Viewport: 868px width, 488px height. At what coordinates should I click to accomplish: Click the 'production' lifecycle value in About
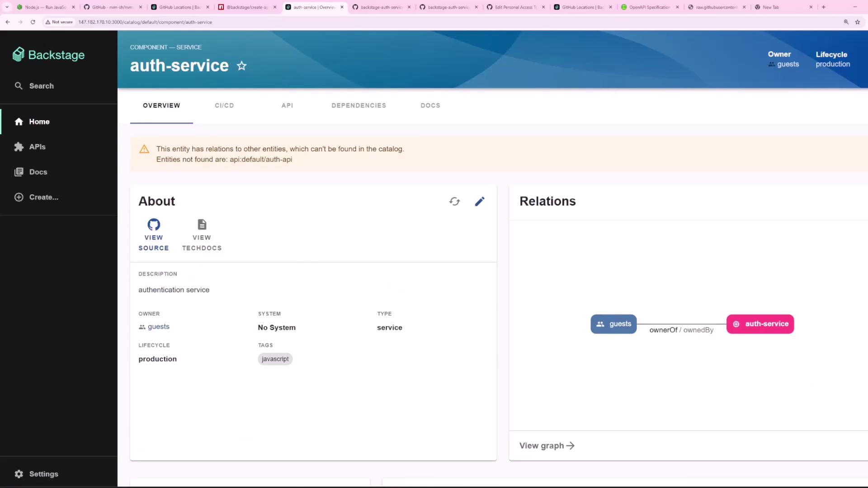(x=158, y=359)
